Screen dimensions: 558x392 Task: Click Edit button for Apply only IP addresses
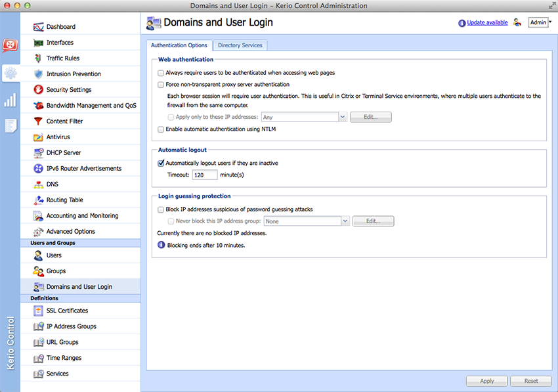tap(371, 117)
